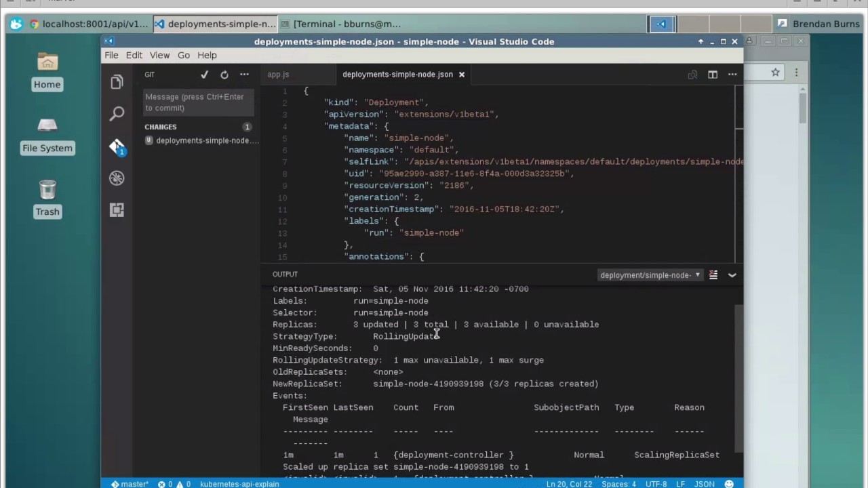Change language mode via JSON indicator
The image size is (868, 488).
[704, 484]
